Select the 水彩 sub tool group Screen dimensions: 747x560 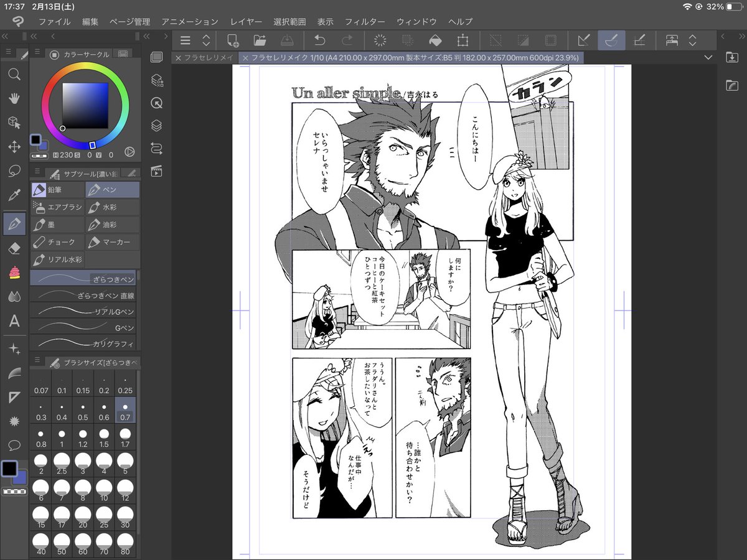click(112, 207)
